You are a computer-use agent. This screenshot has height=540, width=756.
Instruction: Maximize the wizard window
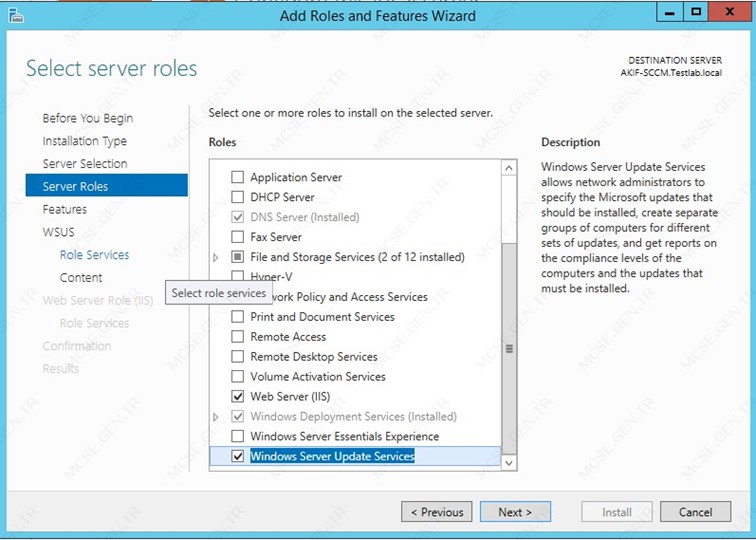(x=696, y=13)
